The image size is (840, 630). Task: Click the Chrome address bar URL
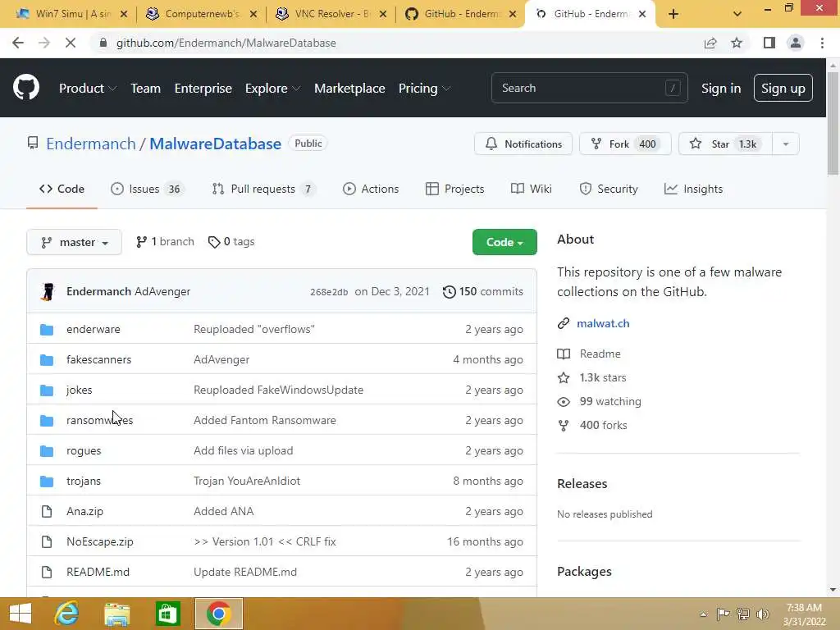[226, 43]
